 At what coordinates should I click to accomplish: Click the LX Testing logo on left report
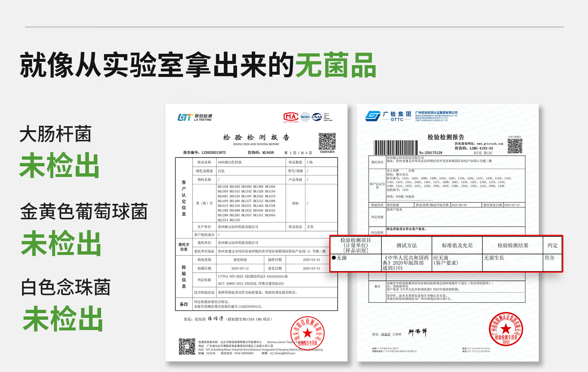click(195, 117)
